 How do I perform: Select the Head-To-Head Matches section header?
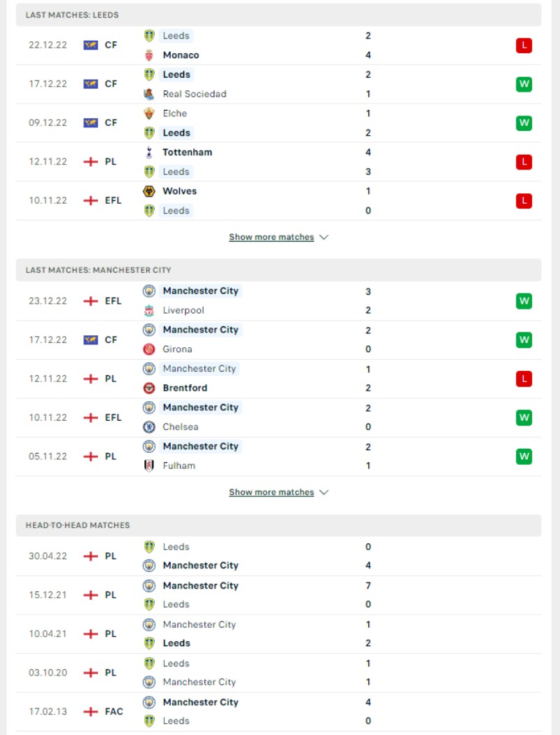(279, 526)
